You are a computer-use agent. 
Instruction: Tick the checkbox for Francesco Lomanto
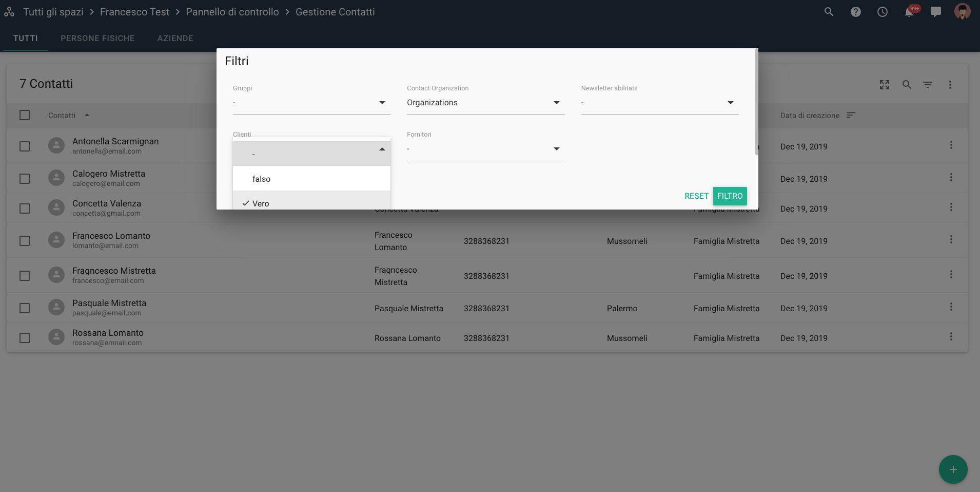pos(25,241)
